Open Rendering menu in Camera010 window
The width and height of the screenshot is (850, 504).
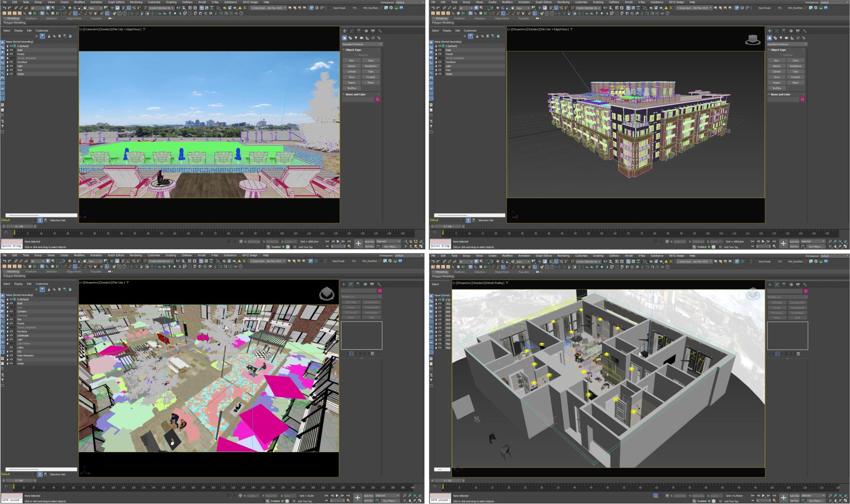(136, 2)
